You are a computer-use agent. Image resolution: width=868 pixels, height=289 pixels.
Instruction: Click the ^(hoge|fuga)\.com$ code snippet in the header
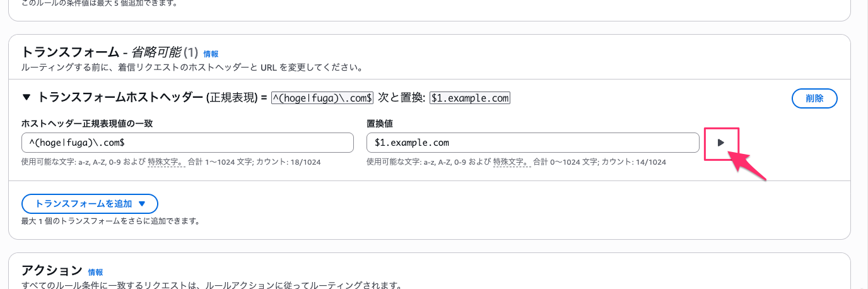(322, 98)
